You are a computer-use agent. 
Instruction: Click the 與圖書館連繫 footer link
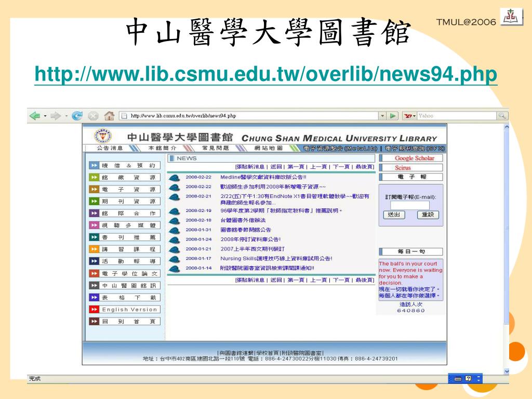pos(236,353)
